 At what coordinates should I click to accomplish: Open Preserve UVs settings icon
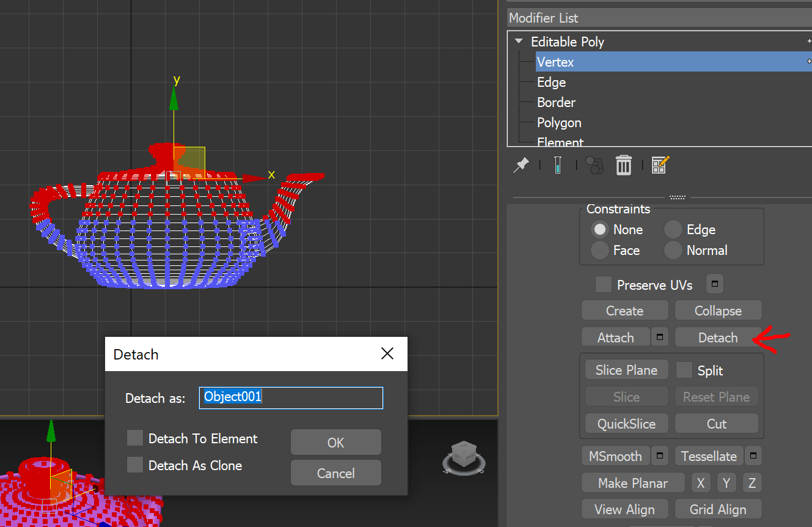click(x=714, y=284)
